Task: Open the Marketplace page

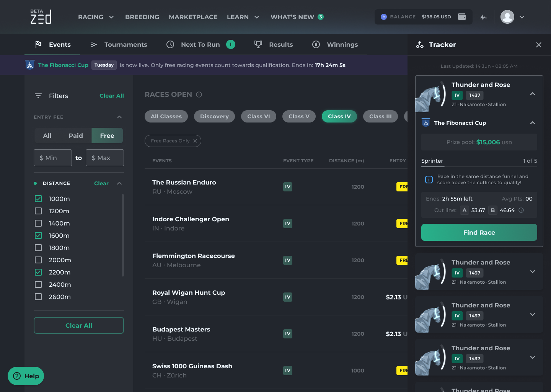Action: (x=193, y=17)
